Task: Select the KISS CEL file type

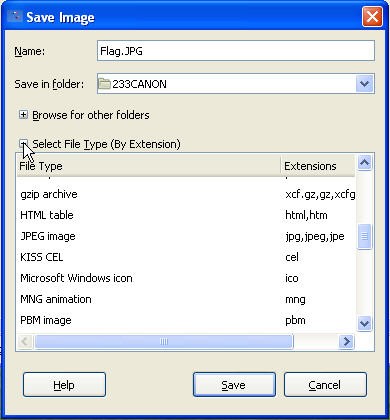Action: [41, 257]
